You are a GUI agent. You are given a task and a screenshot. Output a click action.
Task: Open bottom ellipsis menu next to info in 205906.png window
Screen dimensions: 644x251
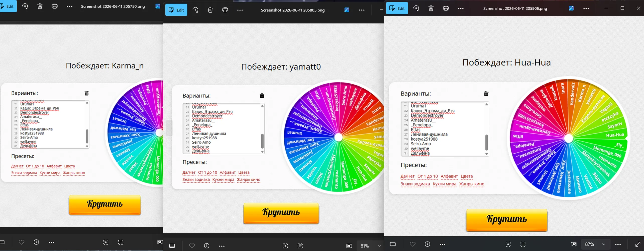(x=443, y=244)
